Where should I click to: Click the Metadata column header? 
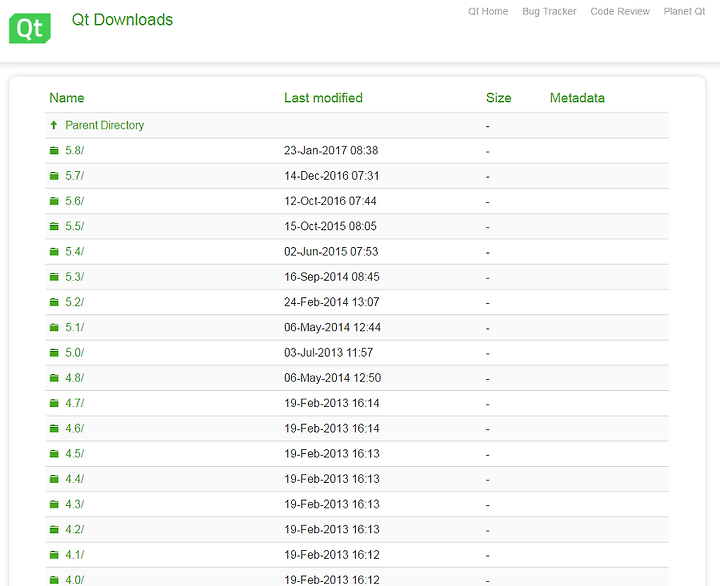point(577,98)
